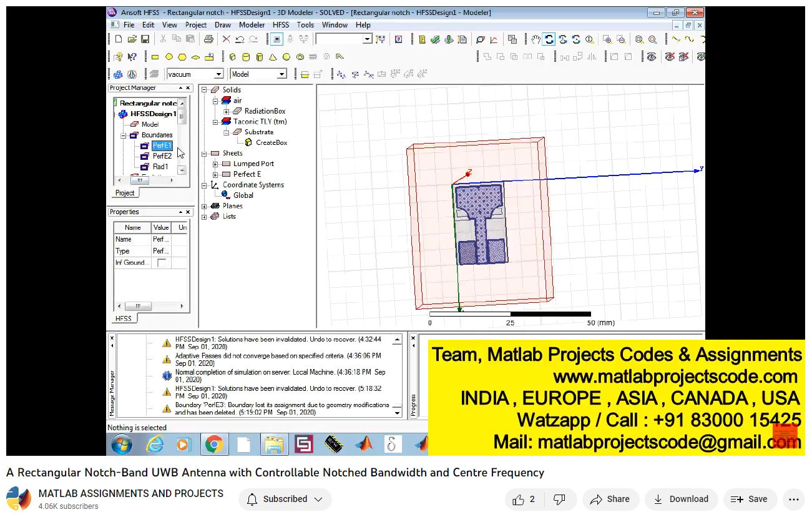Activate the Pan hand tool
The height and width of the screenshot is (517, 812).
[x=536, y=39]
